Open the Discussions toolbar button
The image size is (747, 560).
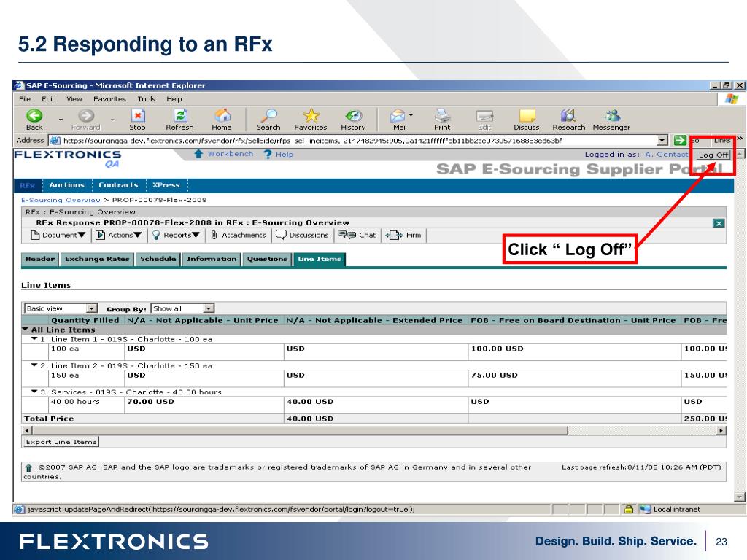pyautogui.click(x=302, y=236)
